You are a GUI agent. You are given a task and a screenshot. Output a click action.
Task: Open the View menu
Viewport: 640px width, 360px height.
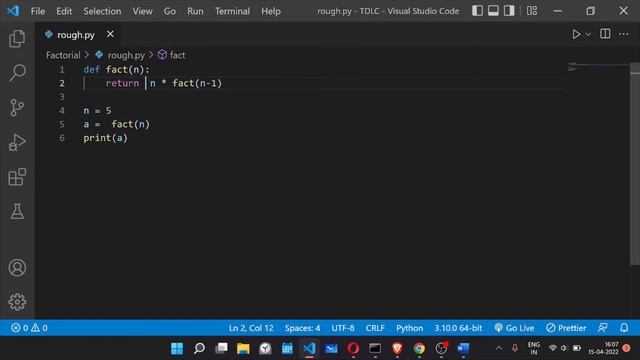click(x=142, y=11)
